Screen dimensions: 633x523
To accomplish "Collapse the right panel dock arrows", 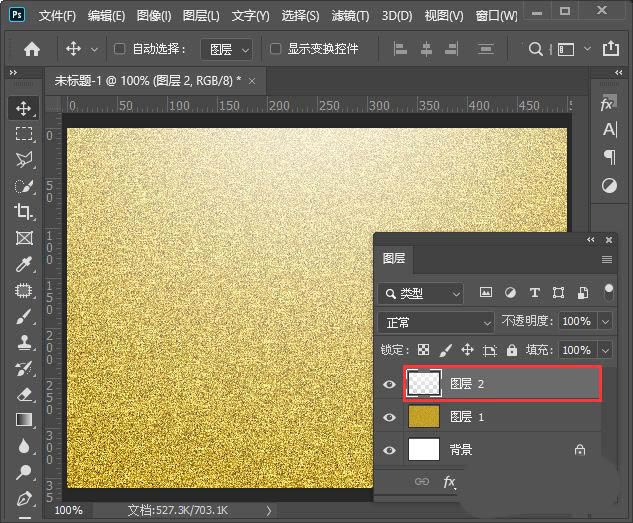I will (x=618, y=73).
